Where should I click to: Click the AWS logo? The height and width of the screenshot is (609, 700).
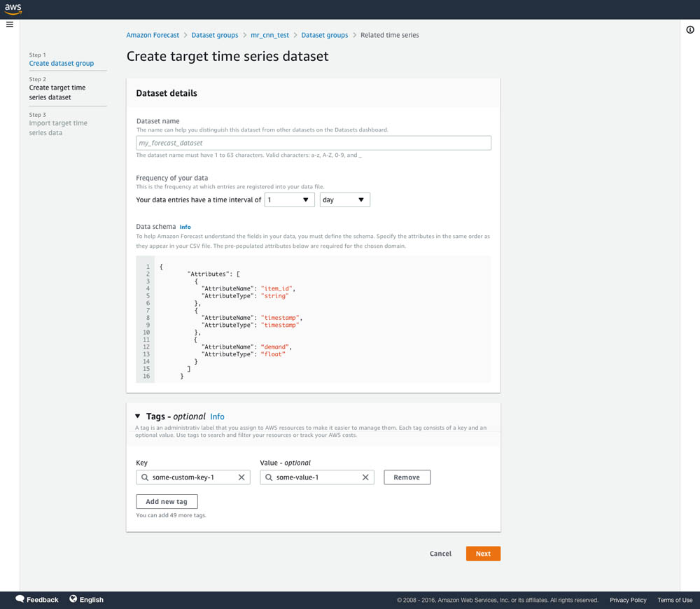pos(13,9)
